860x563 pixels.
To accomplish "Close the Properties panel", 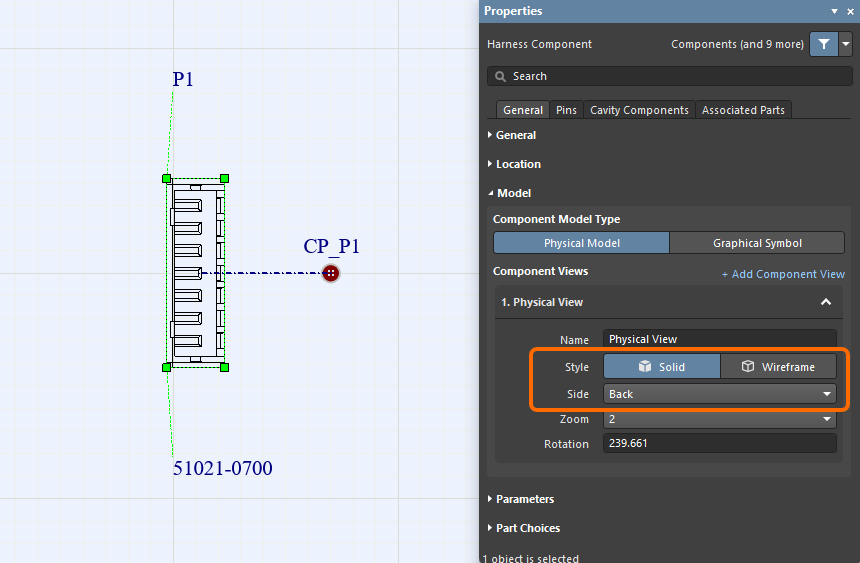I will pos(850,12).
